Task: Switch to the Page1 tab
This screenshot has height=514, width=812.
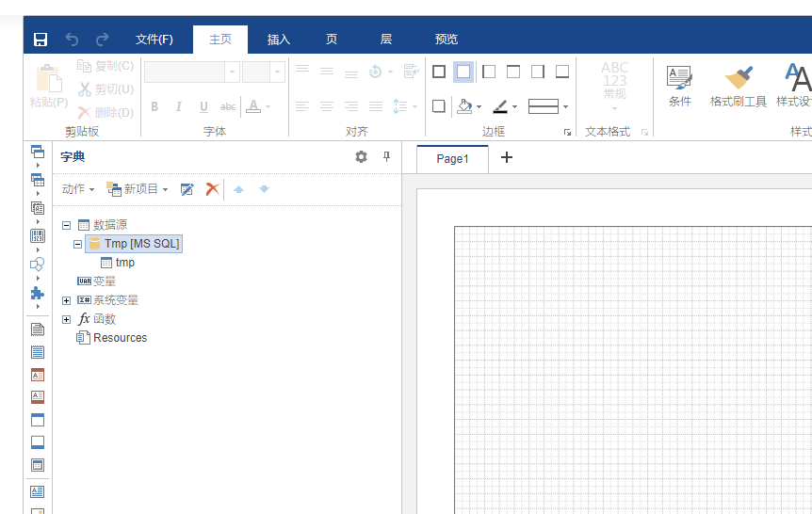Action: click(x=452, y=159)
